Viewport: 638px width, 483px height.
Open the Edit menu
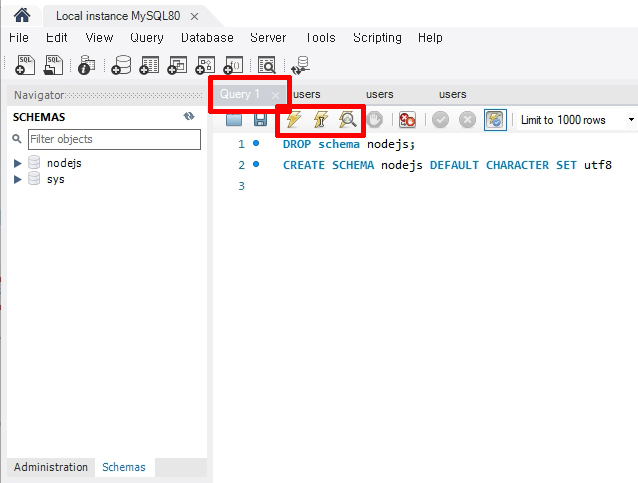[x=57, y=37]
